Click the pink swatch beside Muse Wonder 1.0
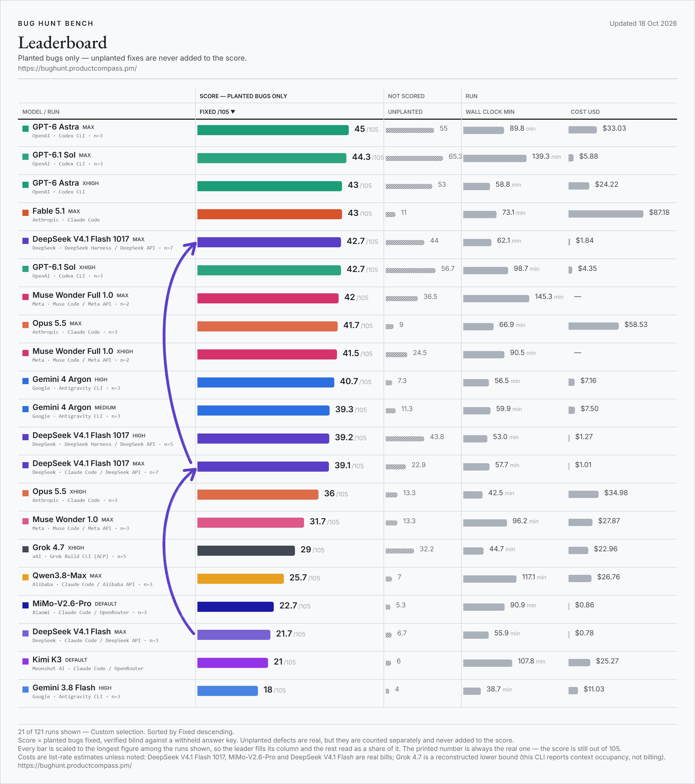 pyautogui.click(x=26, y=521)
